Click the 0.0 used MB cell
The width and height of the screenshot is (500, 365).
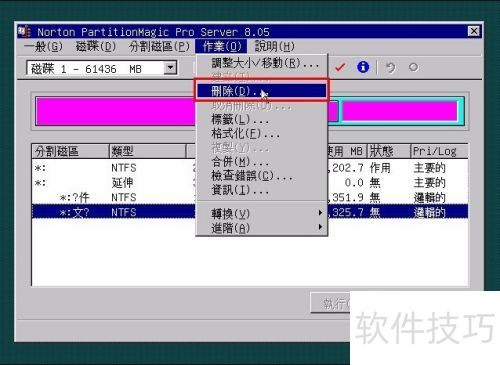[354, 183]
